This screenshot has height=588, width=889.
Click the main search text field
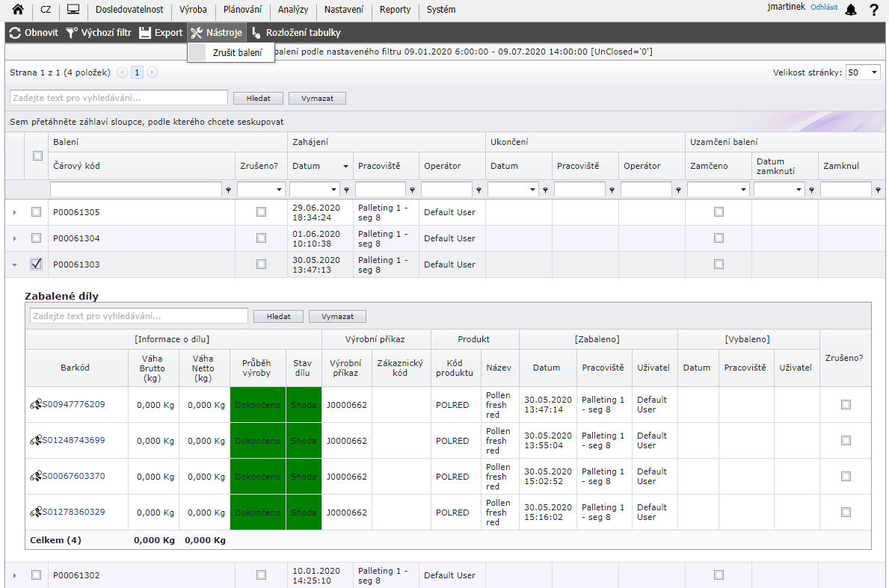click(119, 98)
